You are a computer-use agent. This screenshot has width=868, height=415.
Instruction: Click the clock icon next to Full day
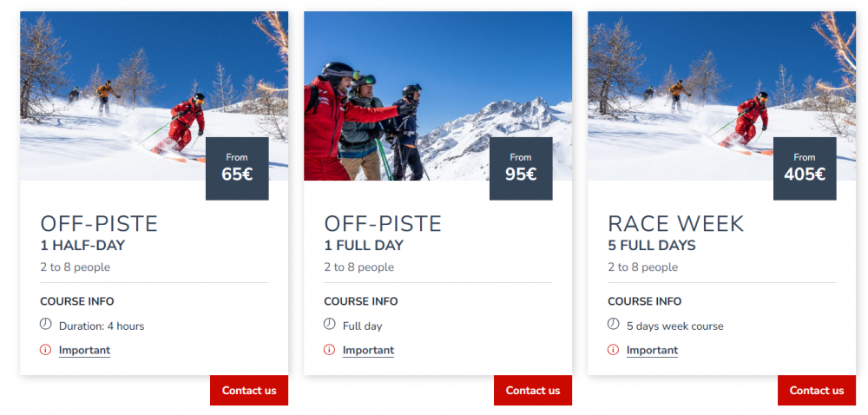pos(330,325)
